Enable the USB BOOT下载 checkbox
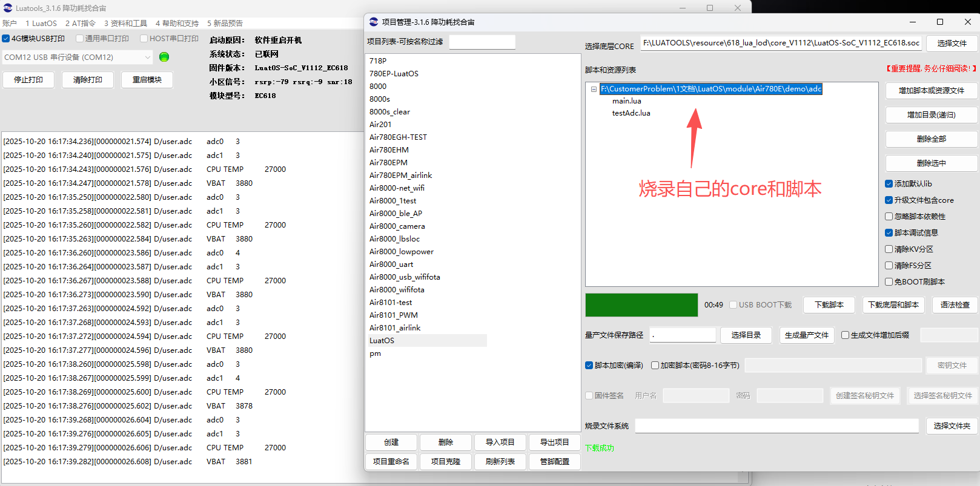 [x=733, y=305]
